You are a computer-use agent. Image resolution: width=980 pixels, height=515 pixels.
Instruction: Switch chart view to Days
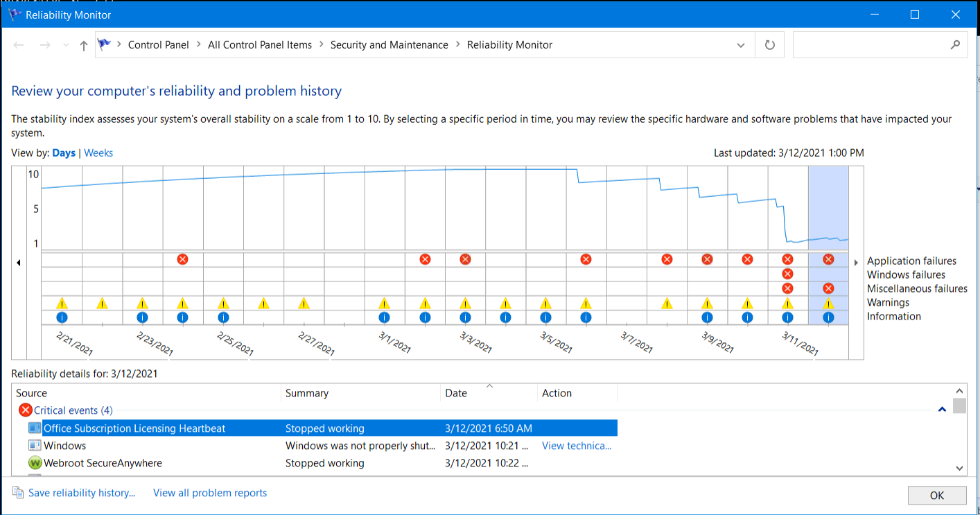tap(64, 153)
